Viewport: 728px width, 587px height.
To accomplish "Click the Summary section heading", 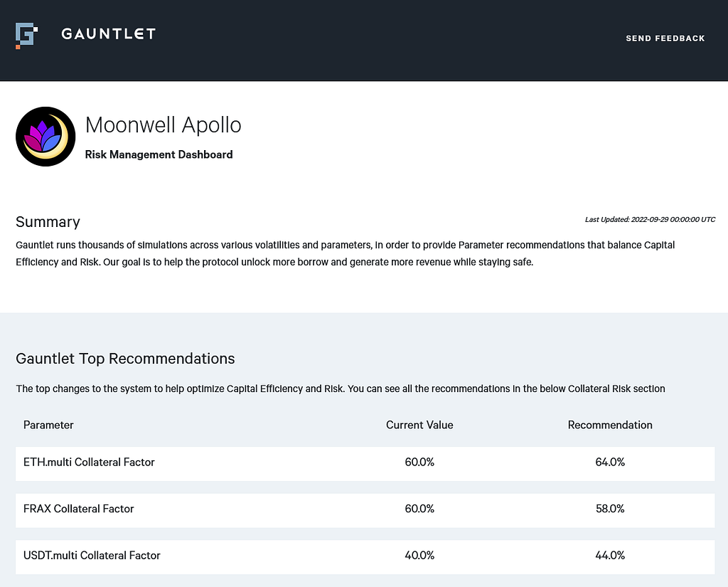I will [x=48, y=222].
